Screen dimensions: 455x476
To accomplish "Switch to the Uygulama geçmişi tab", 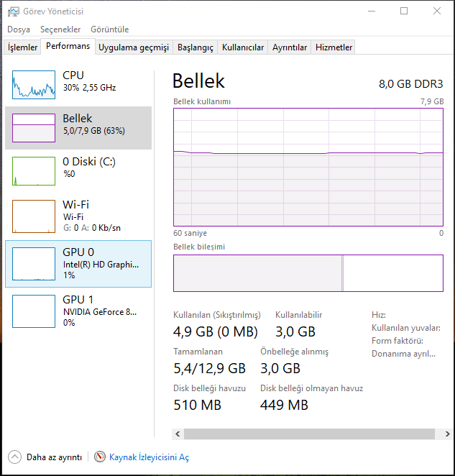I will click(x=134, y=47).
